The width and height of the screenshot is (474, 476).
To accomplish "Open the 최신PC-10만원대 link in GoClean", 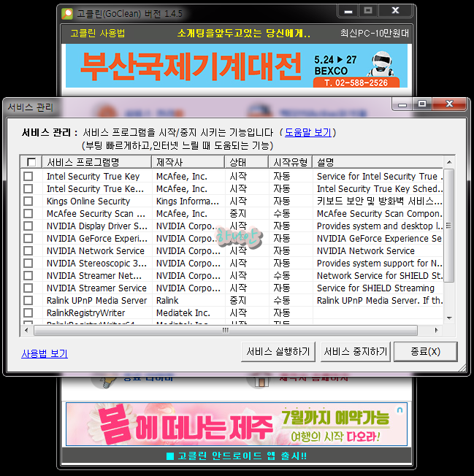I will [x=375, y=33].
